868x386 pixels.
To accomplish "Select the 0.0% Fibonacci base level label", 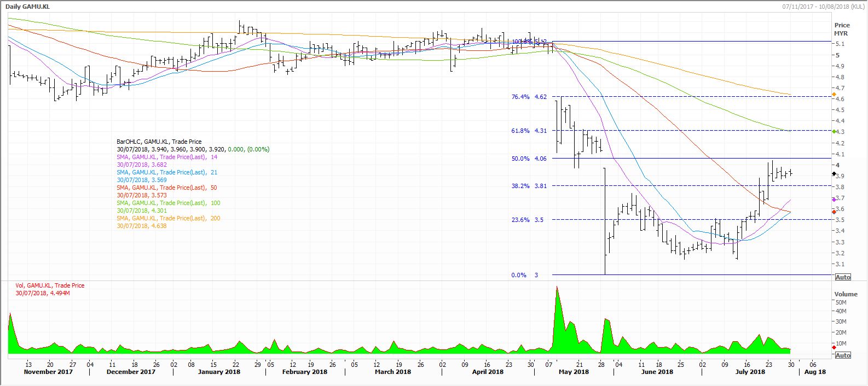I will click(x=519, y=275).
